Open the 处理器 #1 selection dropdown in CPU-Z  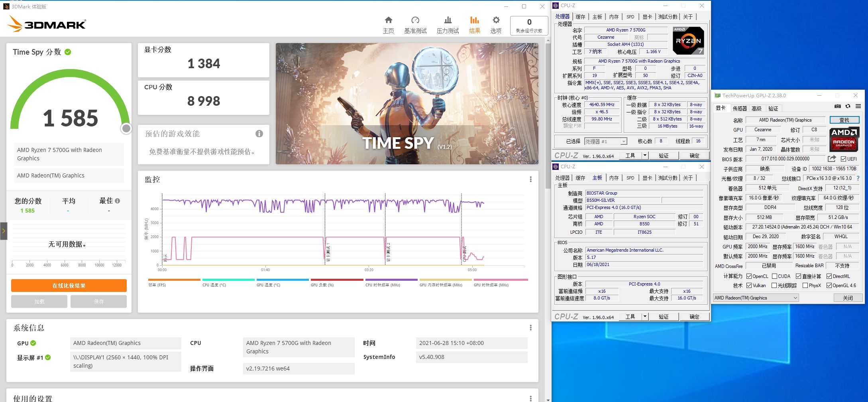click(606, 141)
